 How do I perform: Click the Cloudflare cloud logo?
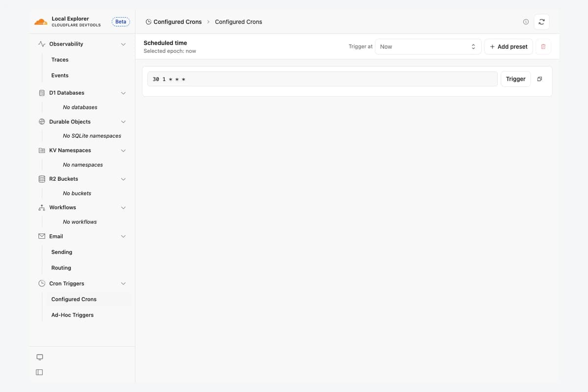coord(41,22)
